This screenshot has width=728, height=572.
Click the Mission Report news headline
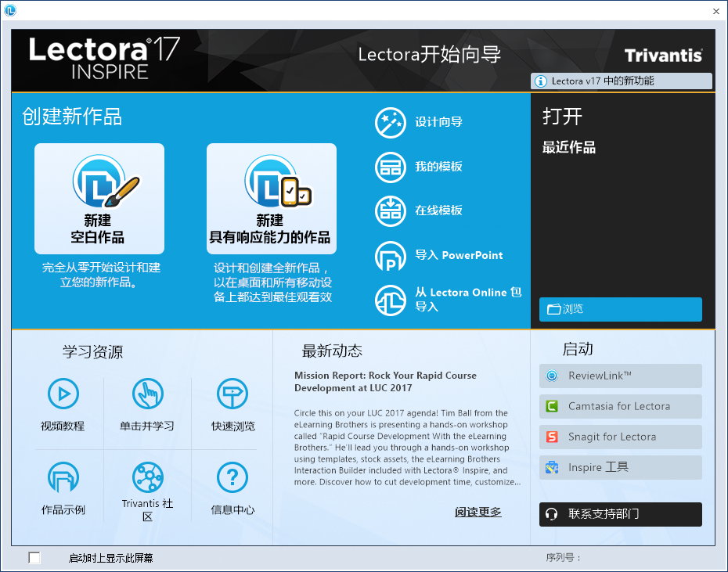385,382
